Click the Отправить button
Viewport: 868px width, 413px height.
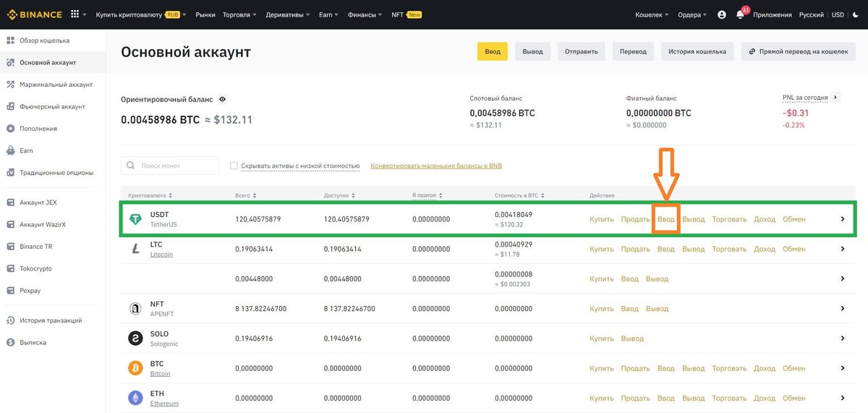click(582, 51)
